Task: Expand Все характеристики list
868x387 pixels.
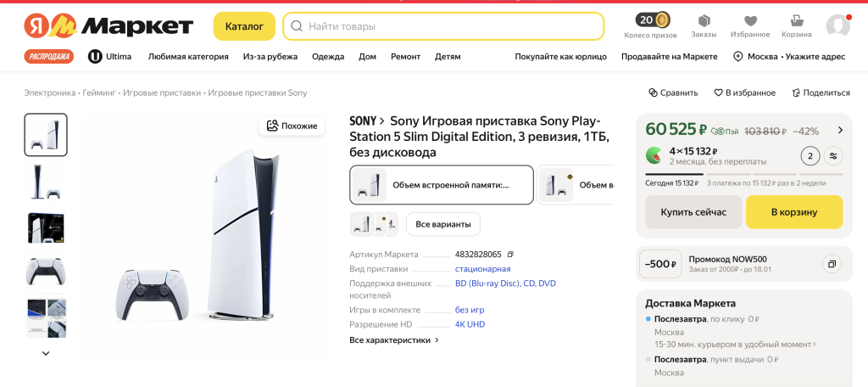Action: pyautogui.click(x=394, y=339)
